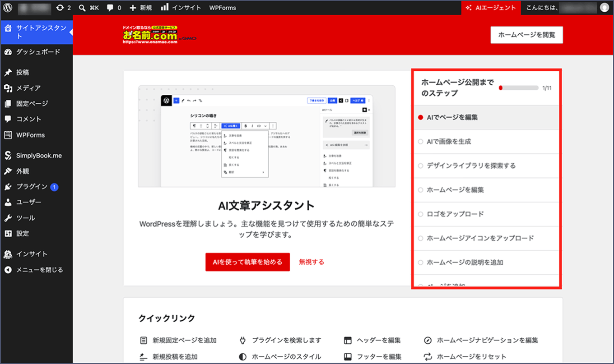Click the お名前.com logo

tap(159, 35)
